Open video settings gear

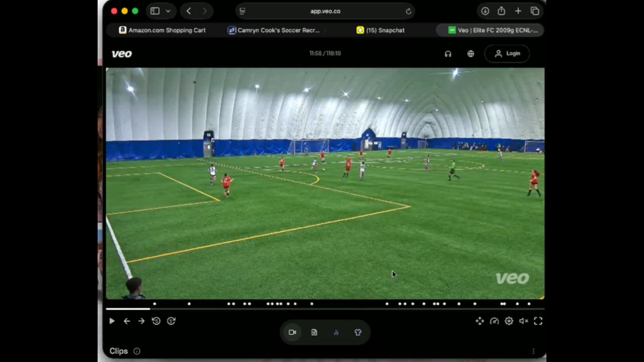point(509,321)
